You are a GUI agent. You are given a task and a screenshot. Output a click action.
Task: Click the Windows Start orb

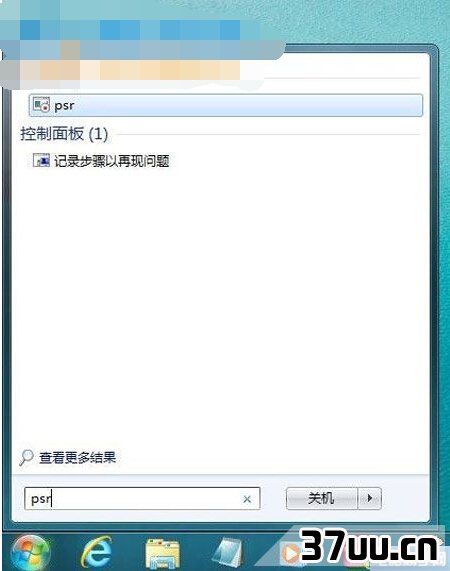coord(31,552)
